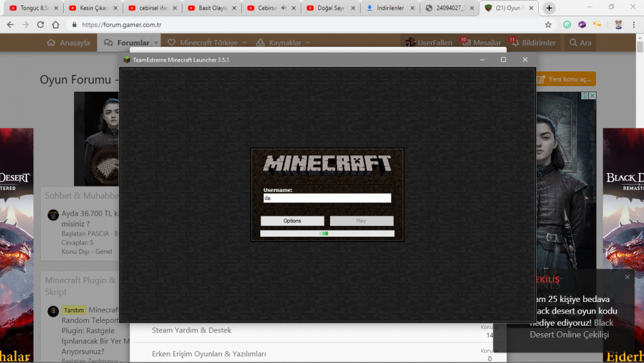Expand the Kaynaklar dropdown arrow
This screenshot has width=644, height=363.
click(x=308, y=43)
